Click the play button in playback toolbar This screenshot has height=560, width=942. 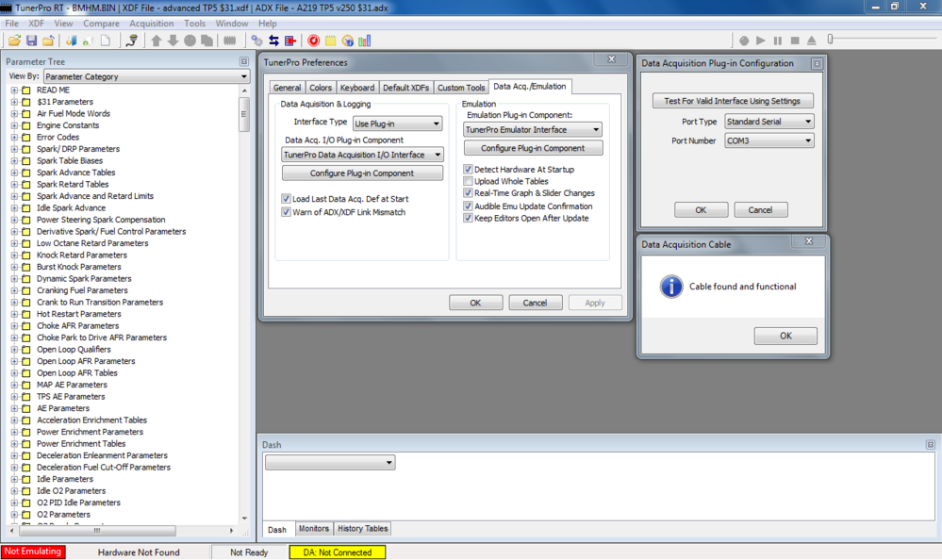click(x=761, y=41)
